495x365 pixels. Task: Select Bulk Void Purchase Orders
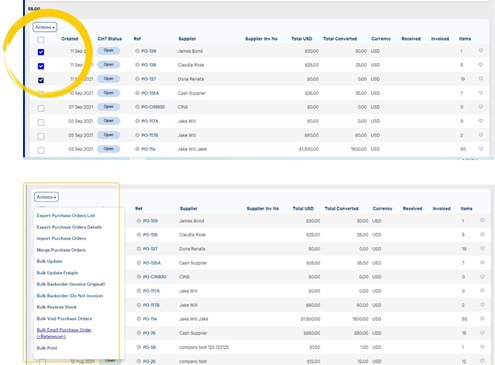point(64,319)
